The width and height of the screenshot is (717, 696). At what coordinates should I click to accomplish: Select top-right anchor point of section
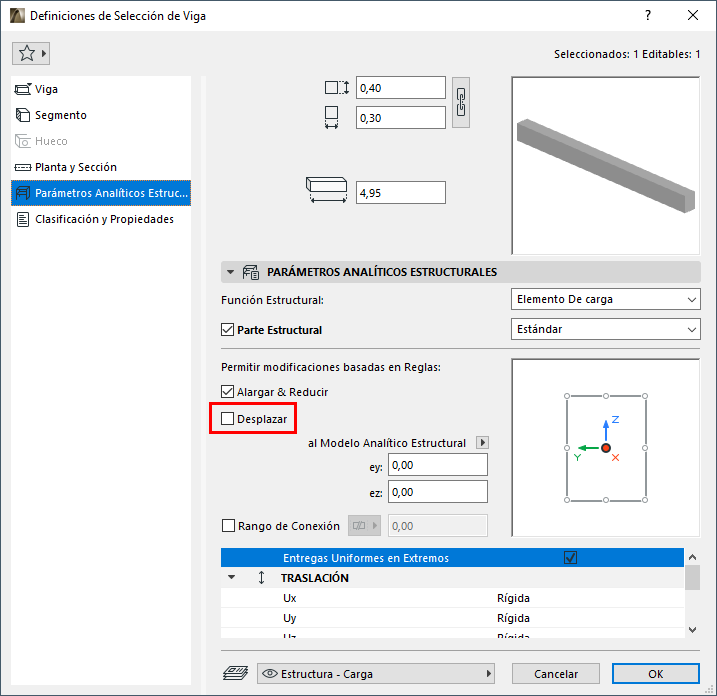pyautogui.click(x=645, y=396)
